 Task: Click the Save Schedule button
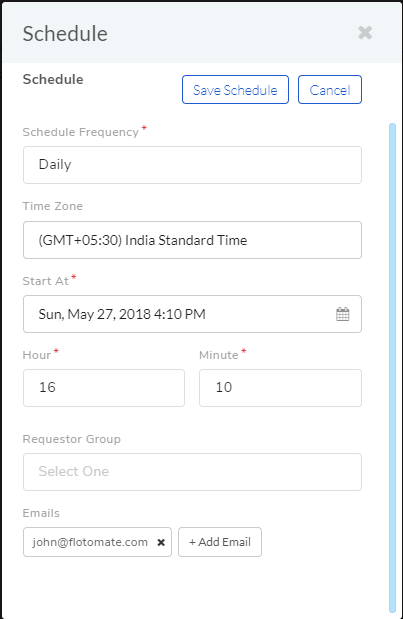pos(235,90)
